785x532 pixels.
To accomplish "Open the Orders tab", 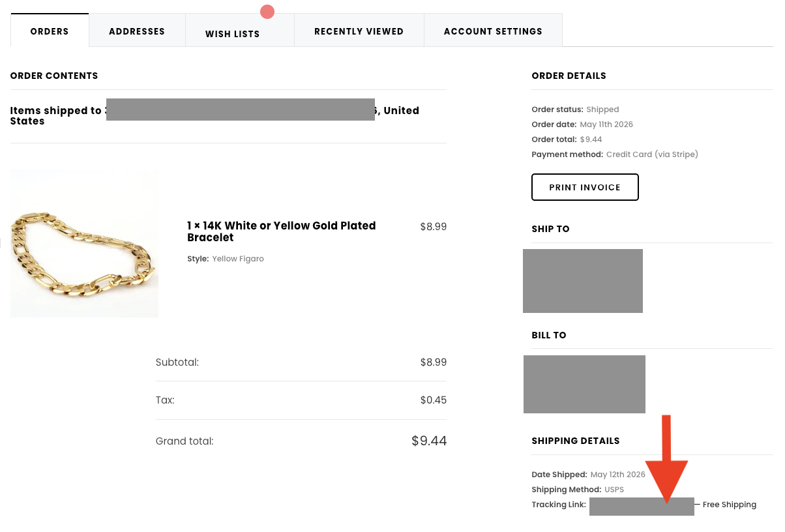I will tap(50, 31).
